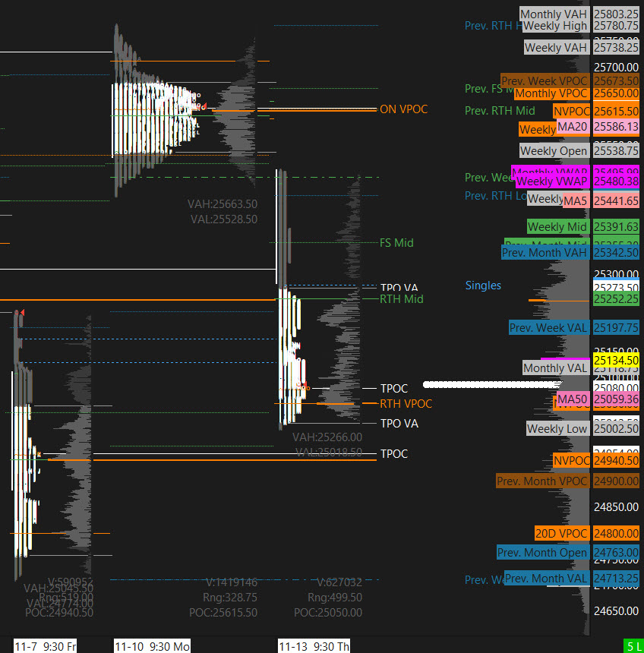This screenshot has width=644, height=653.
Task: Click the yellow 25134.50 current price marker
Action: click(x=616, y=360)
